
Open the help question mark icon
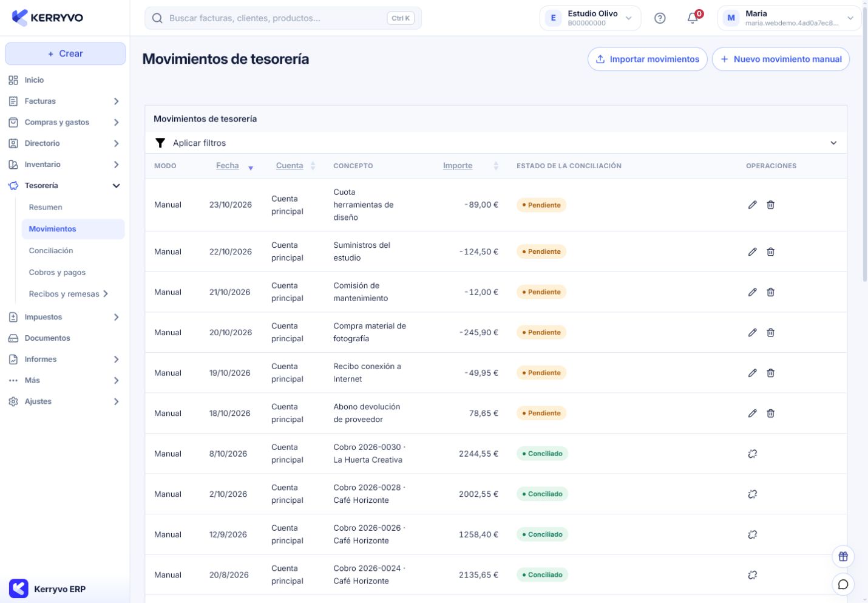[x=660, y=18]
